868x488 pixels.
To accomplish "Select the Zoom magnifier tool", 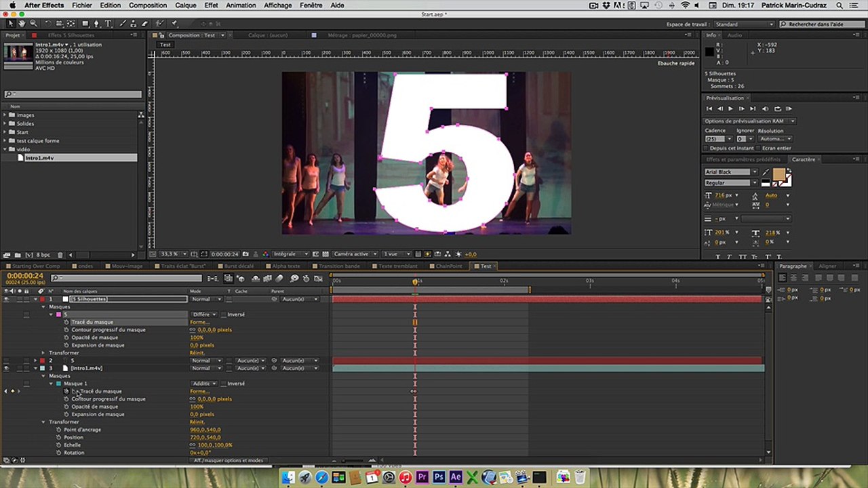I will click(33, 24).
